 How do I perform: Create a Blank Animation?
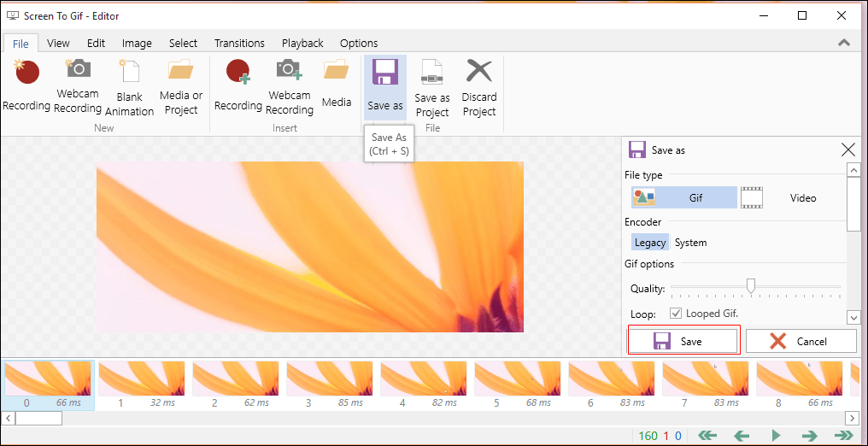point(130,88)
